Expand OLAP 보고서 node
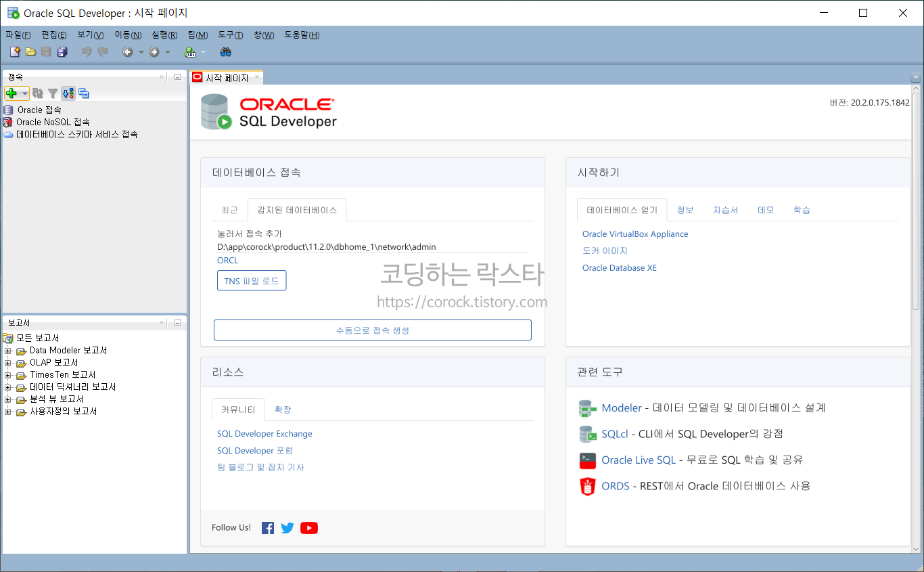 [x=8, y=363]
